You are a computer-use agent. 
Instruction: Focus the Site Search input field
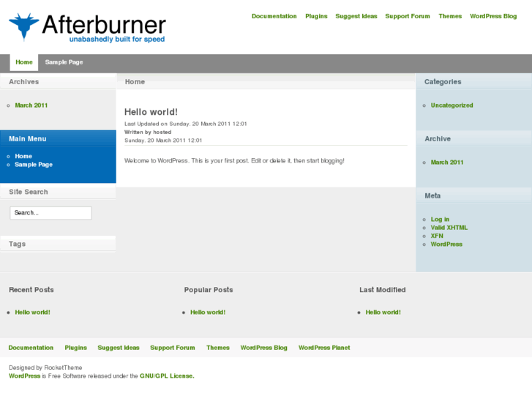[50, 213]
